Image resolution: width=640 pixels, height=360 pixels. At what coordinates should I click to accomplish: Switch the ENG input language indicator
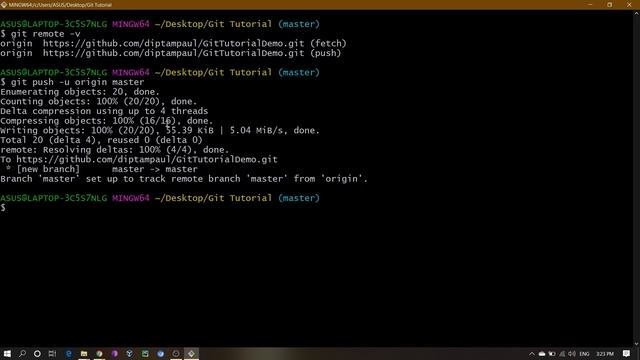[584, 354]
